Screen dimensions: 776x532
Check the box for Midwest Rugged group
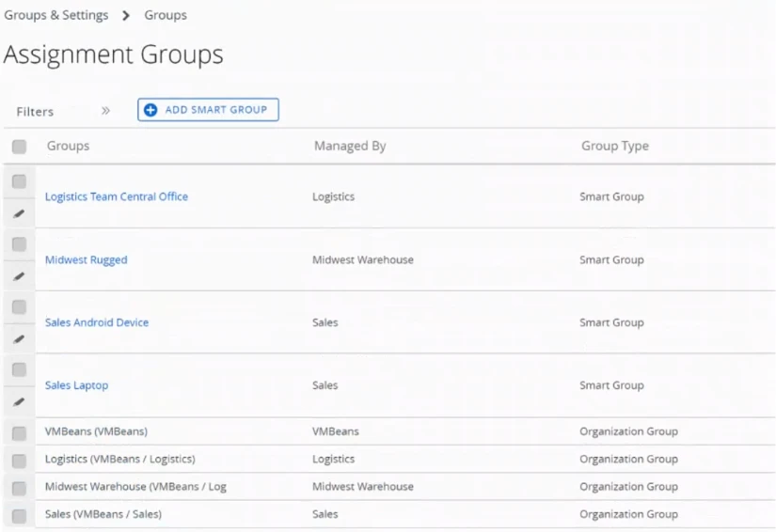(x=19, y=244)
